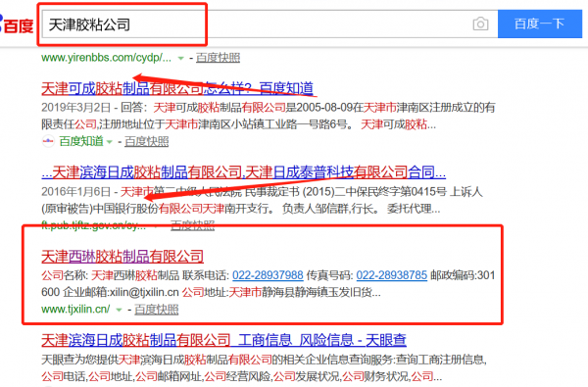Open 天津可成胶粘制品有限公司怎么样 result title
This screenshot has width=588, height=387.
click(177, 88)
